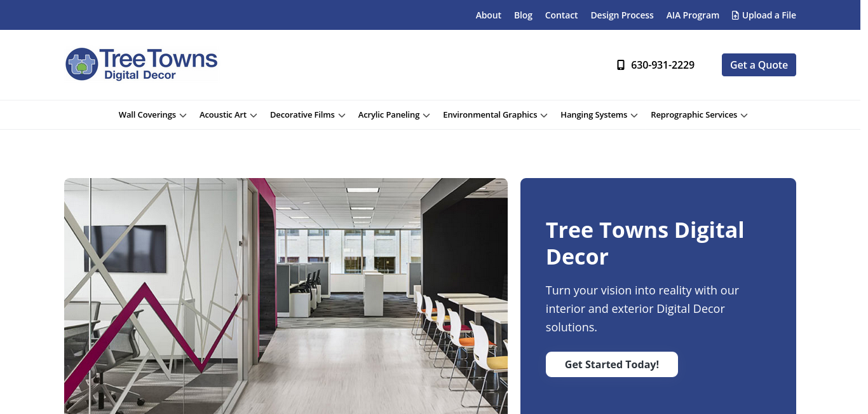
Task: Expand the chevron next to Reprographic Services
Action: click(744, 116)
